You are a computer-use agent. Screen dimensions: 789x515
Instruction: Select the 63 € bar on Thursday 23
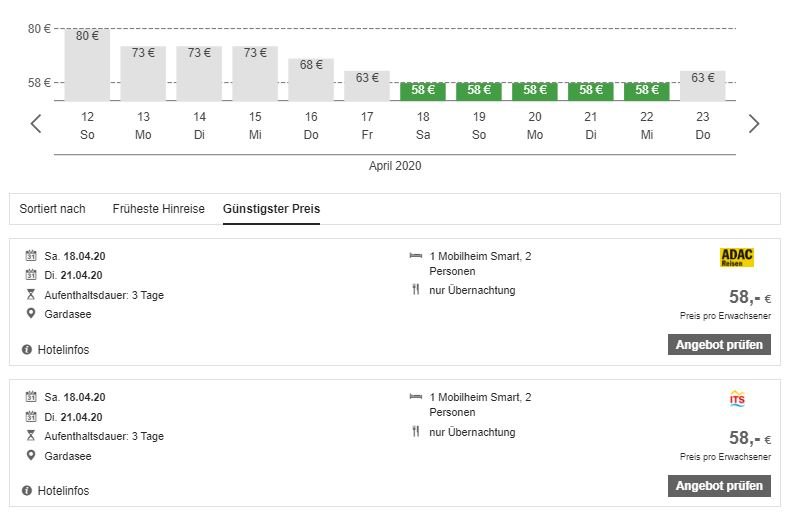tap(703, 86)
